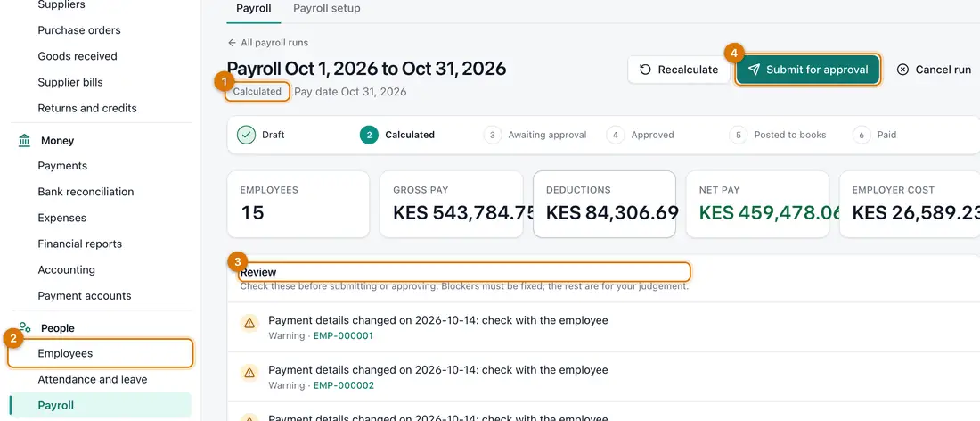Viewport: 980px width, 421px height.
Task: Click the Recalculate refresh icon
Action: click(646, 70)
